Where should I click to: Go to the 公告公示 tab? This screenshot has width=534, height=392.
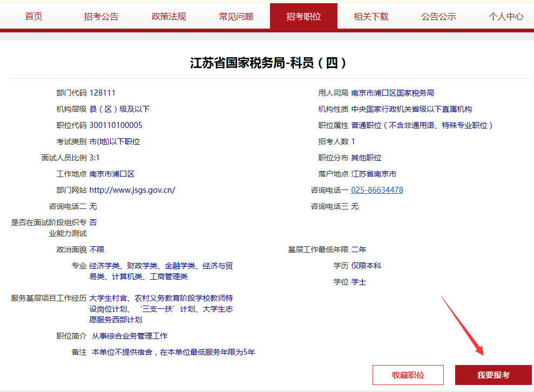(438, 16)
